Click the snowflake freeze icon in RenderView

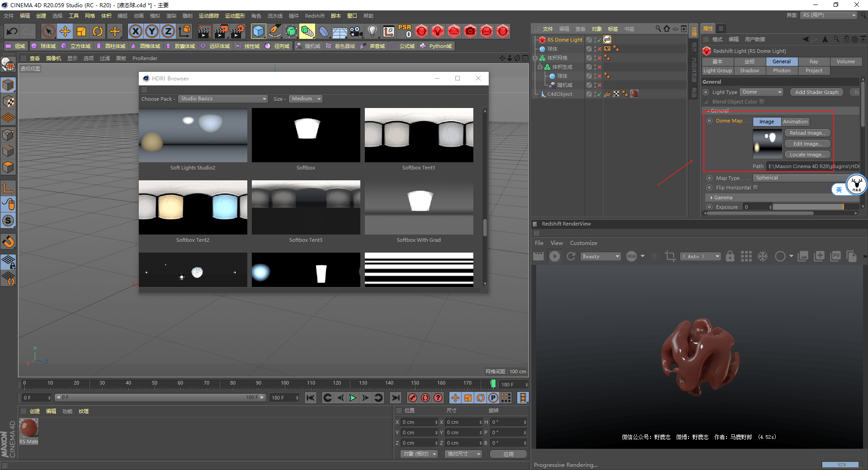763,256
